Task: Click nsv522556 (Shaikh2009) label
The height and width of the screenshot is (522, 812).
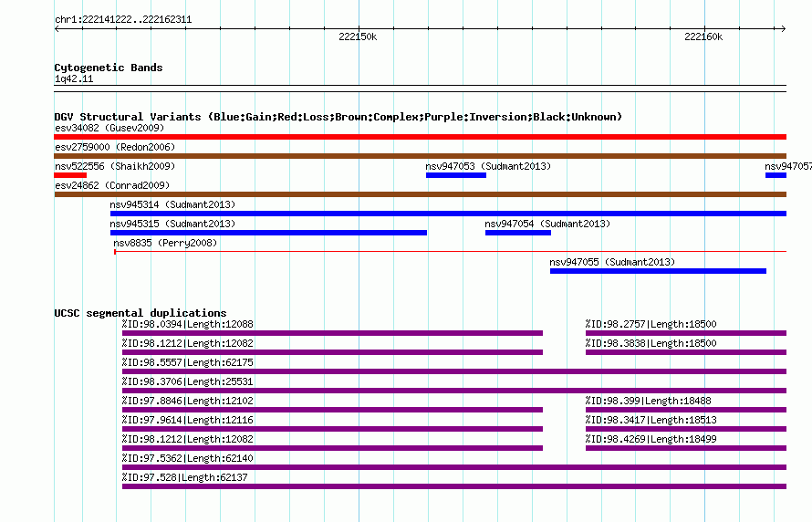Action: tap(115, 166)
